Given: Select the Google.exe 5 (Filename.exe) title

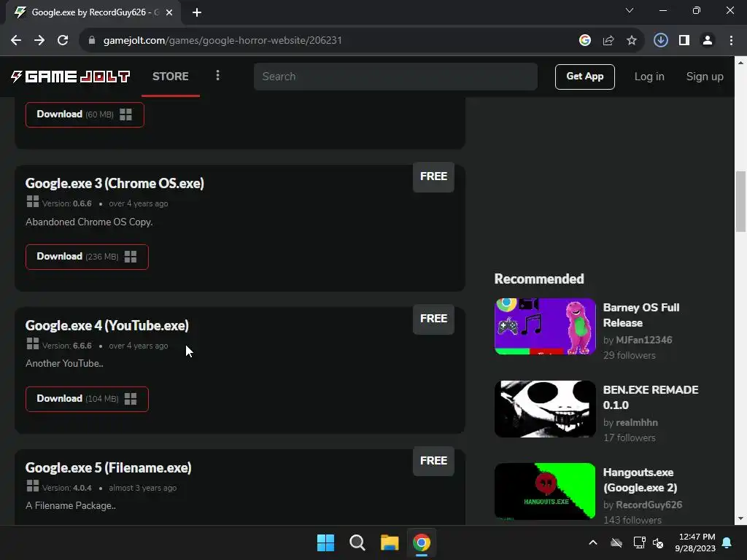Looking at the screenshot, I should click(109, 467).
